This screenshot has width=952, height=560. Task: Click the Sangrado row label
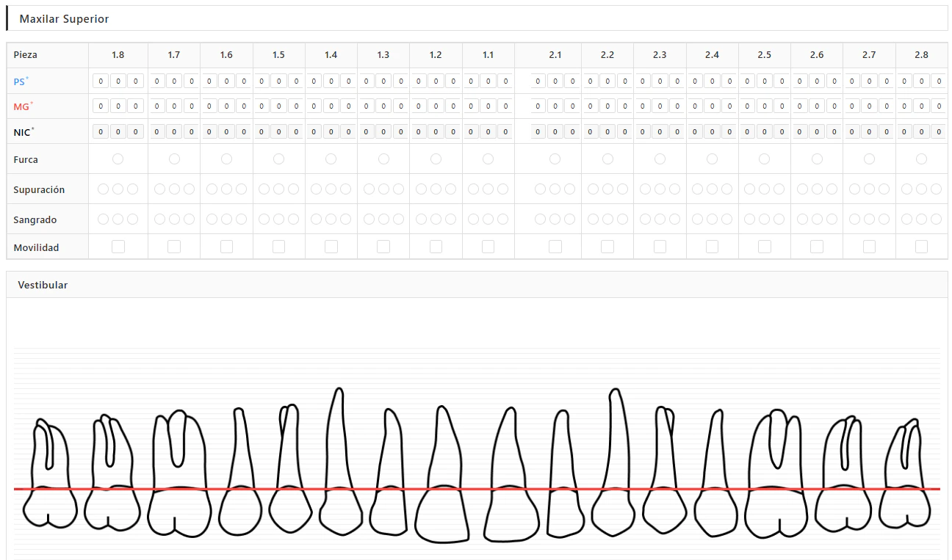click(35, 219)
